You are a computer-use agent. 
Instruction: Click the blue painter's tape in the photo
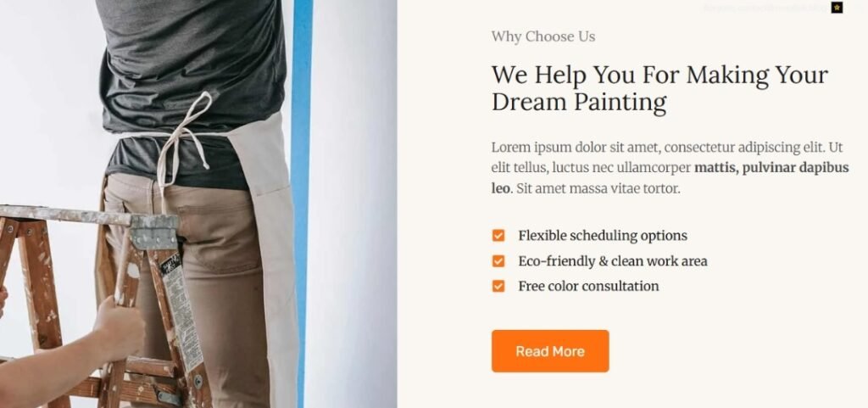pos(301,204)
